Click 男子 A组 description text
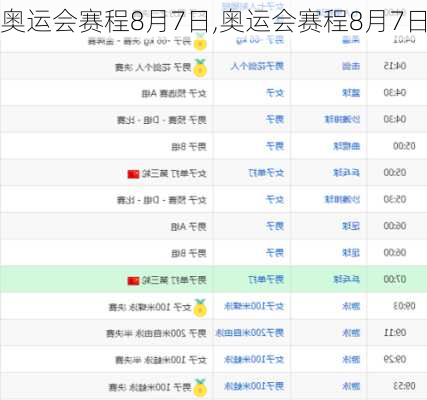This screenshot has height=400, width=427. click(189, 227)
